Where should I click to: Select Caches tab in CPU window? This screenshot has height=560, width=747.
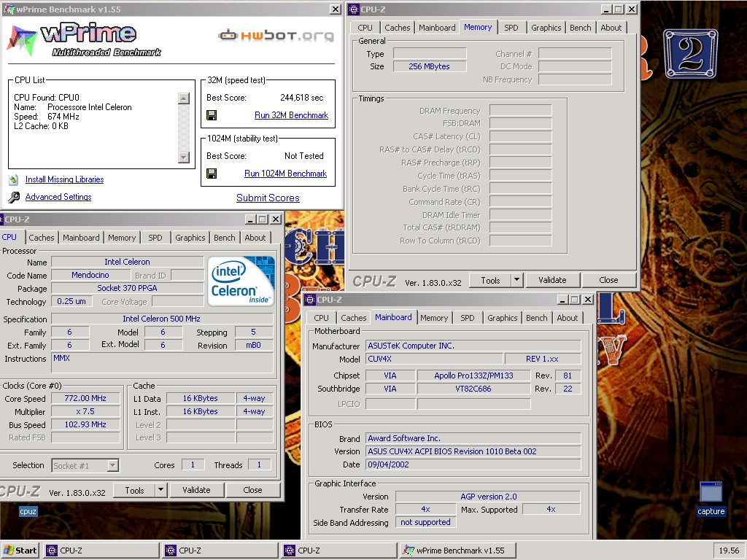pyautogui.click(x=42, y=238)
